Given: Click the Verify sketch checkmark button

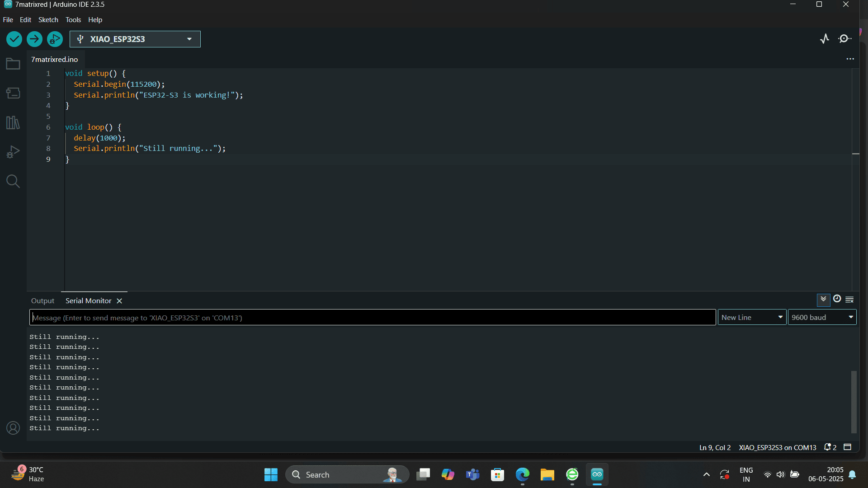Looking at the screenshot, I should click(x=14, y=39).
